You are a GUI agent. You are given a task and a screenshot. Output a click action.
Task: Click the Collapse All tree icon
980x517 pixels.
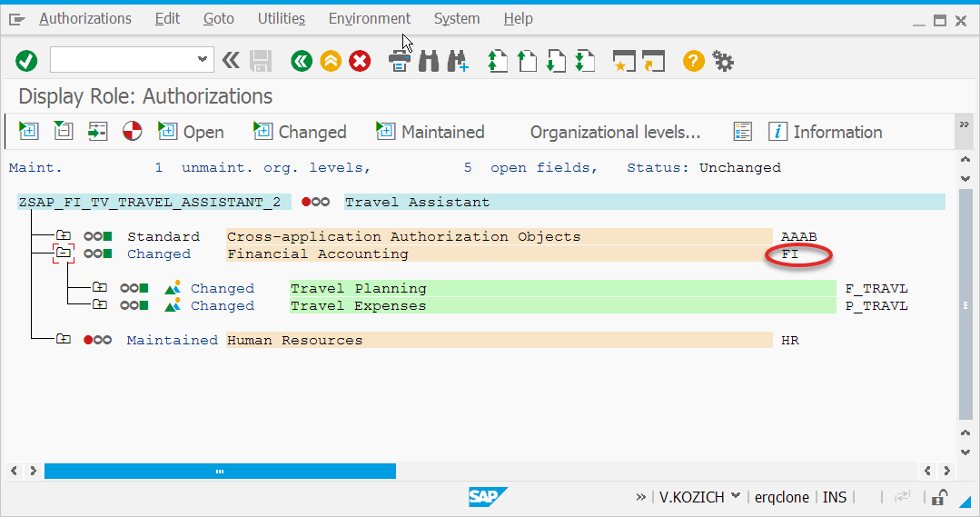[64, 131]
